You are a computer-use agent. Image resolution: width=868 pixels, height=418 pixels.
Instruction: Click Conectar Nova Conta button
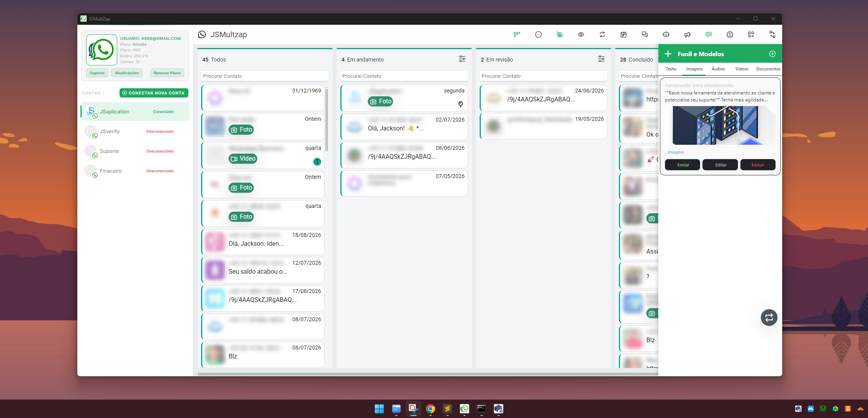point(154,93)
